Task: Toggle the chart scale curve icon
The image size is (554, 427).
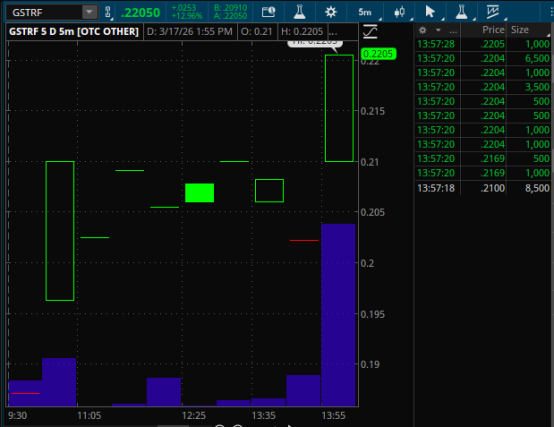Action: click(370, 32)
